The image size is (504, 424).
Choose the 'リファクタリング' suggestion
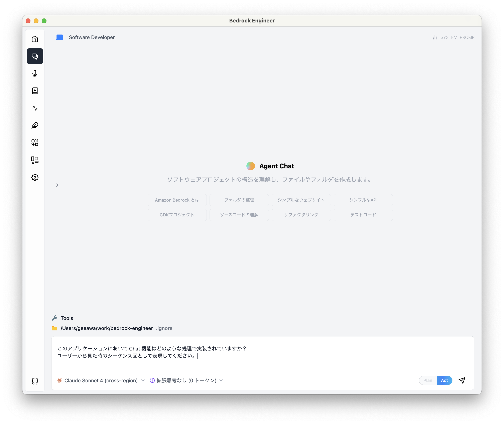click(x=301, y=215)
